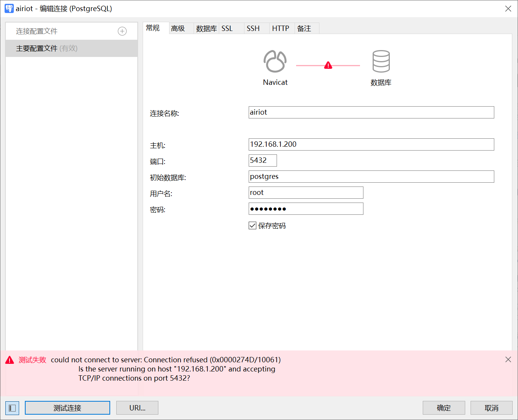Toggle the sidebar panel icon at bottom left
Screen dimensions: 518x420
click(12, 408)
